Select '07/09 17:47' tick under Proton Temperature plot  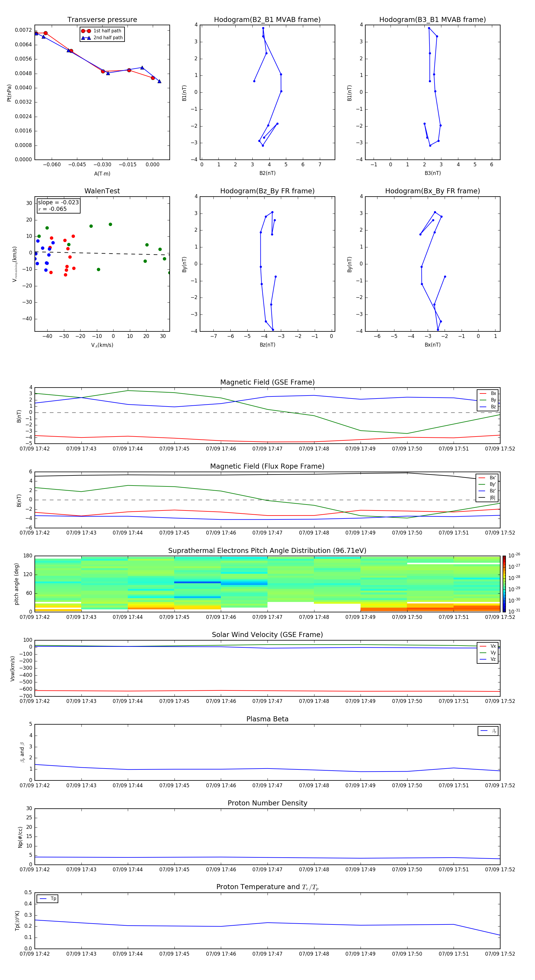click(x=267, y=954)
